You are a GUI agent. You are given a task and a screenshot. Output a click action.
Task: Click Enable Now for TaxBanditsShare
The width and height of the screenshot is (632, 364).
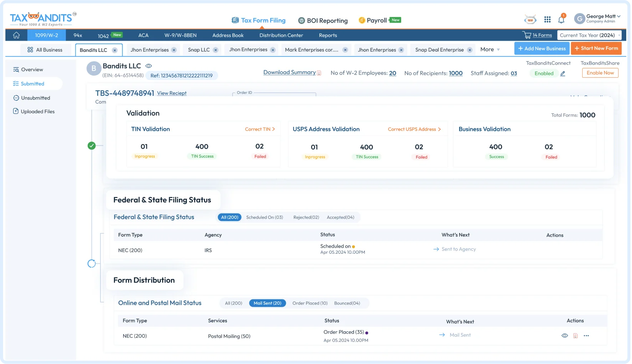(601, 73)
